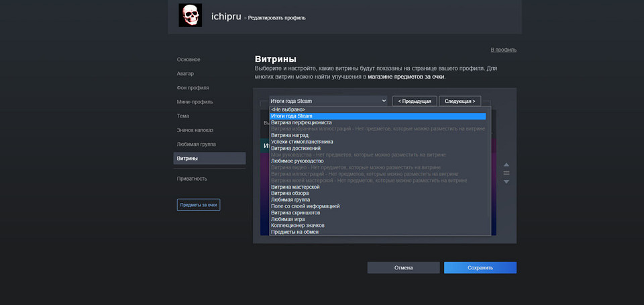Viewport: 644px width, 305px height.
Task: Open the 'Тема' section
Action: tap(182, 116)
